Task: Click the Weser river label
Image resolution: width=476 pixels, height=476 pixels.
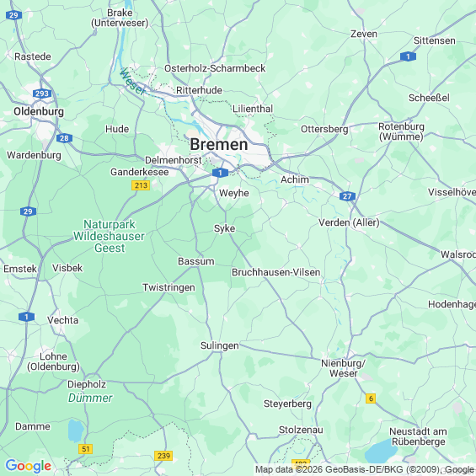Action: [x=132, y=82]
